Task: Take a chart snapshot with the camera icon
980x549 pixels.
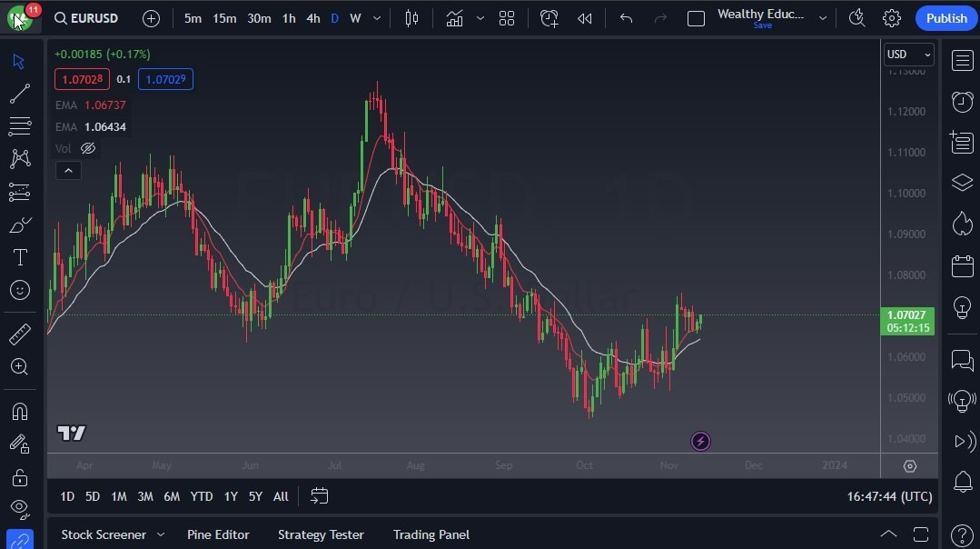Action: [856, 17]
